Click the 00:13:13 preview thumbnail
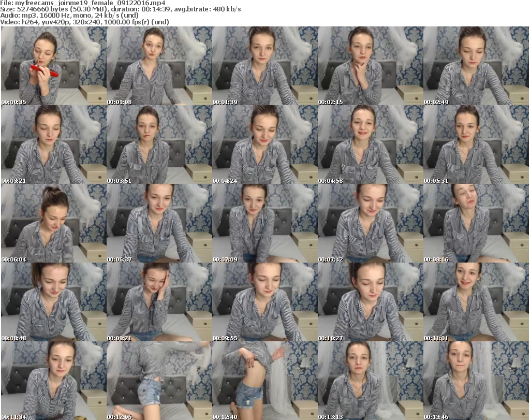This screenshot has width=530, height=420. (x=370, y=381)
